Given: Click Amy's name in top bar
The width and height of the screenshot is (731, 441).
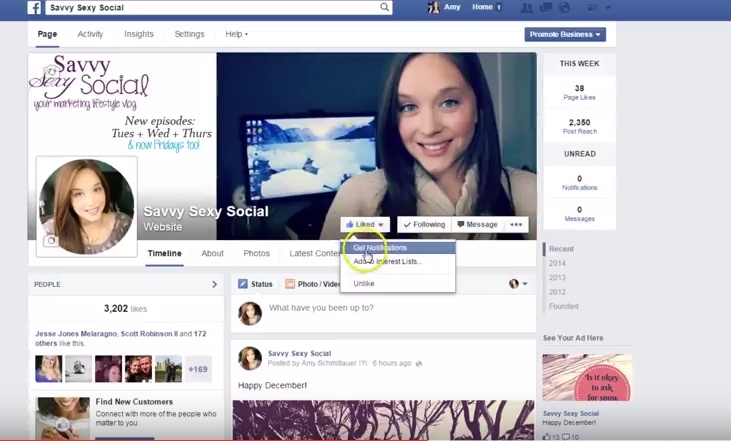Looking at the screenshot, I should 452,7.
